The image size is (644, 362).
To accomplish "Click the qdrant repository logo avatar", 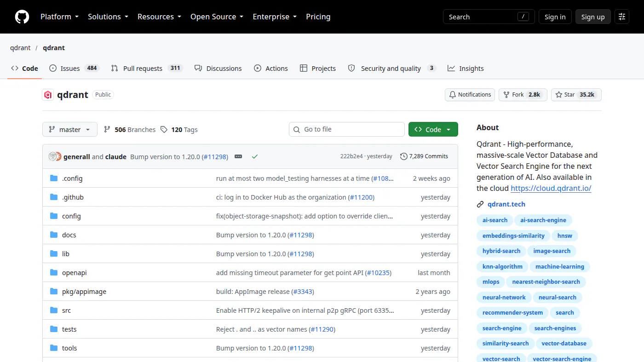I will click(48, 95).
